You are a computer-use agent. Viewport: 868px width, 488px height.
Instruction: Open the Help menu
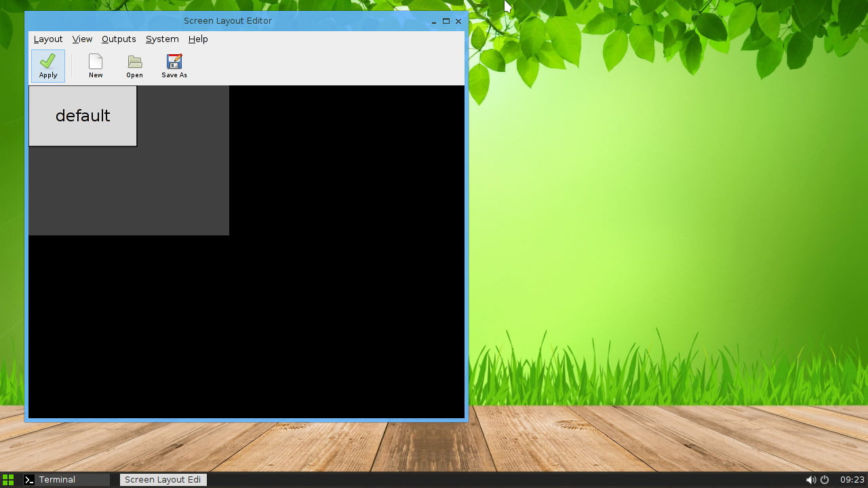click(x=198, y=39)
